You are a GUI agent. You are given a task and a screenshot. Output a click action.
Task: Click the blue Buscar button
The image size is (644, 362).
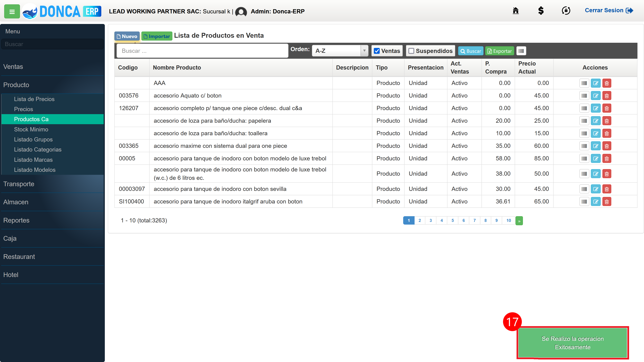pos(471,51)
